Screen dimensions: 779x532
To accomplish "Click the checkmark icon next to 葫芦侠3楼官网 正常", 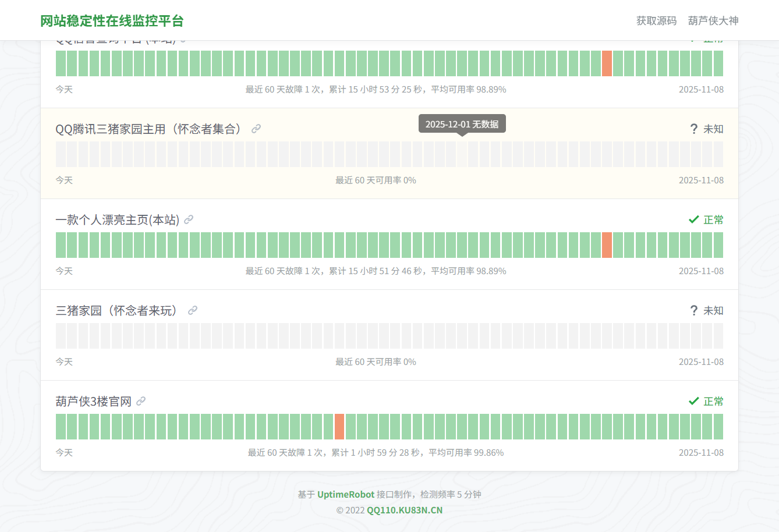I will tap(693, 401).
